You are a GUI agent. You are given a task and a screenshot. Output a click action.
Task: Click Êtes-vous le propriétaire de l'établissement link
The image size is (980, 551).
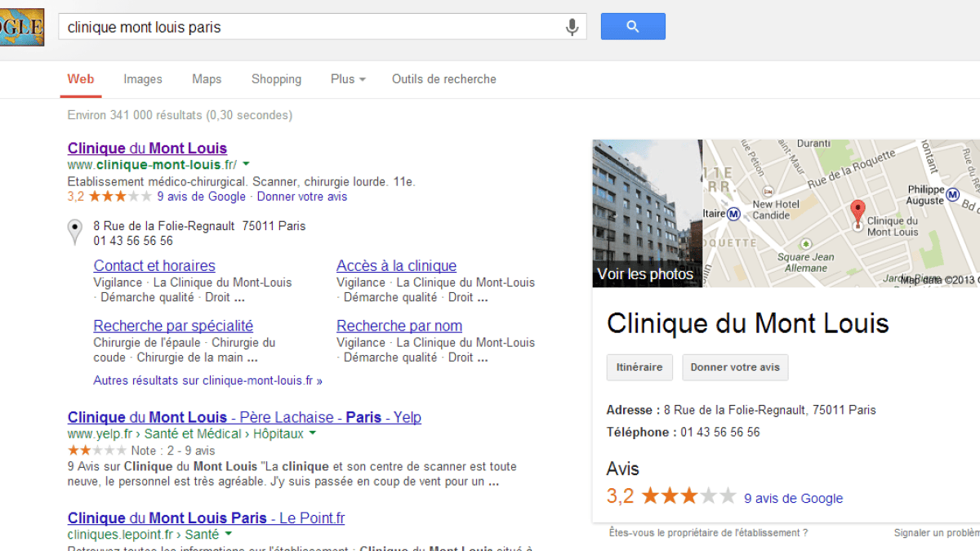click(709, 533)
